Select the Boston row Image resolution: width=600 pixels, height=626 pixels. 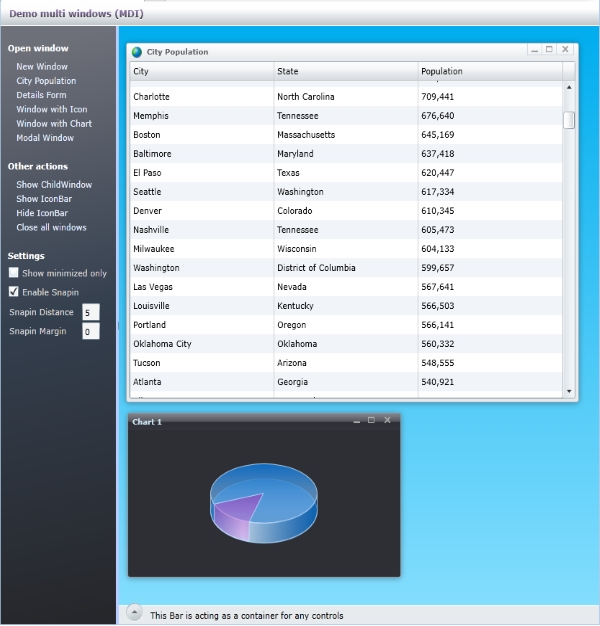tap(346, 135)
